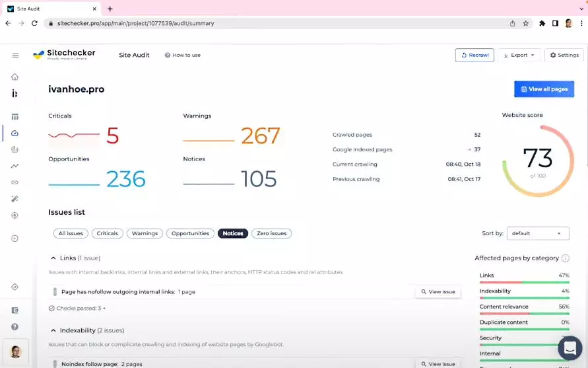Screen dimensions: 588x368
Task: Open the Export dropdown
Action: [519, 55]
